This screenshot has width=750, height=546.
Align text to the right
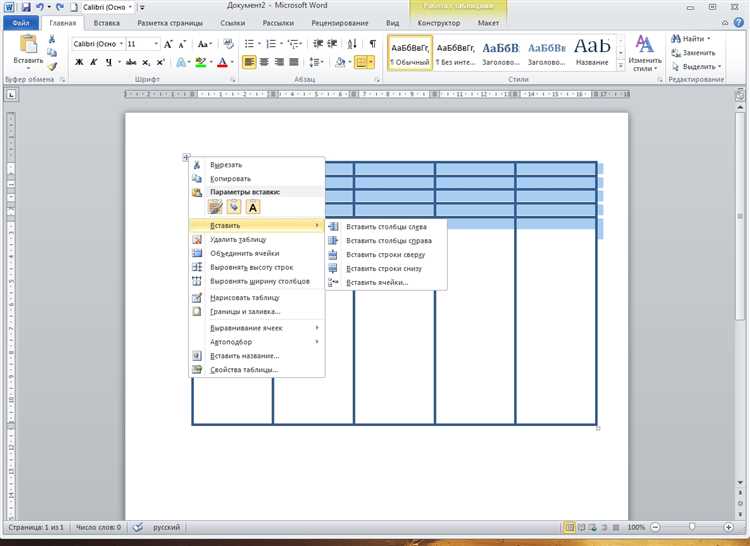coord(279,62)
